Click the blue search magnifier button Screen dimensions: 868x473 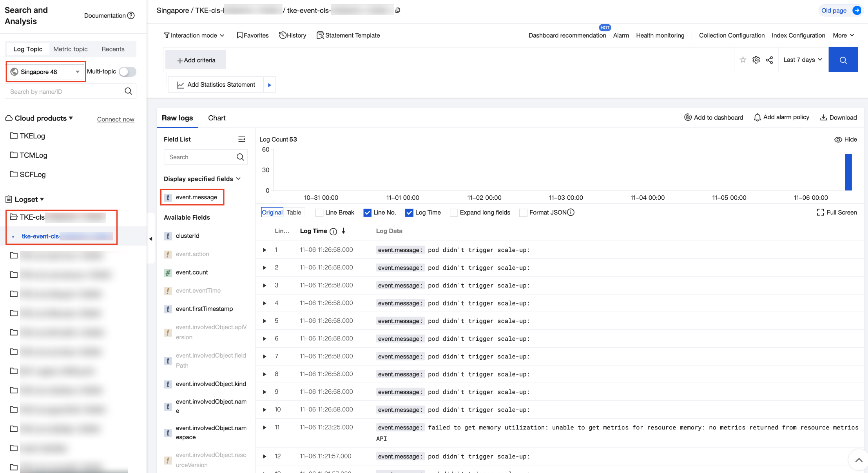click(843, 60)
